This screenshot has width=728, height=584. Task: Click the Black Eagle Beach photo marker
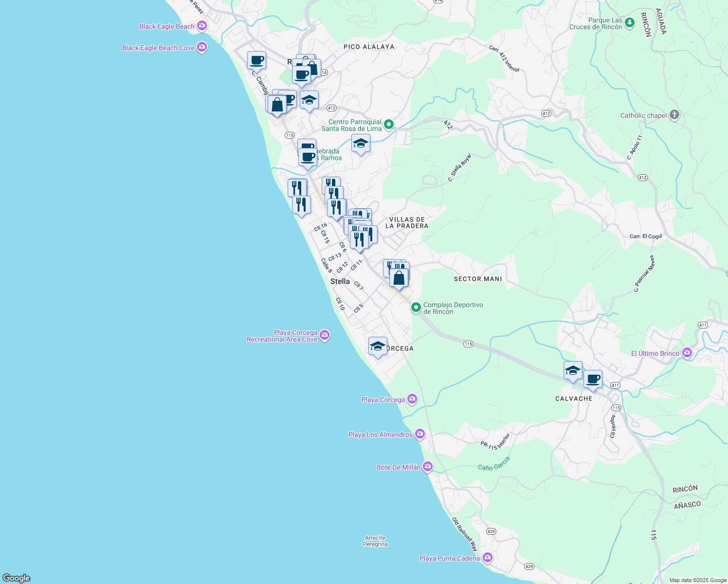(x=201, y=26)
